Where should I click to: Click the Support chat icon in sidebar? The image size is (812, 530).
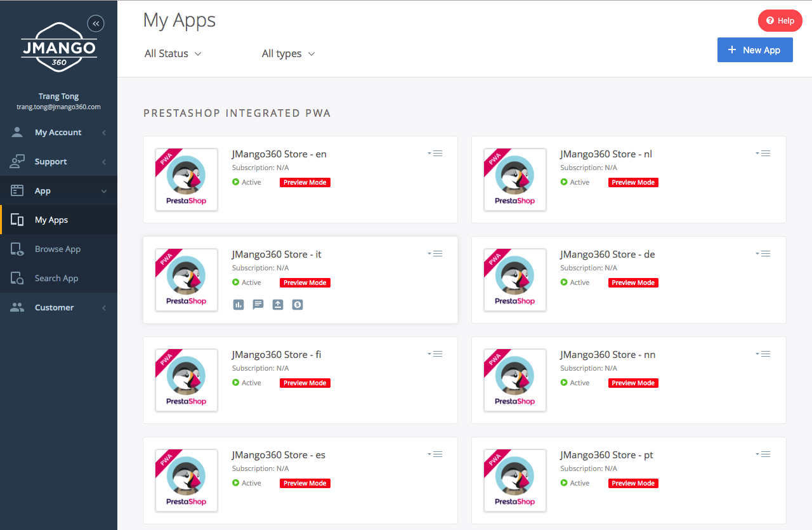[17, 161]
